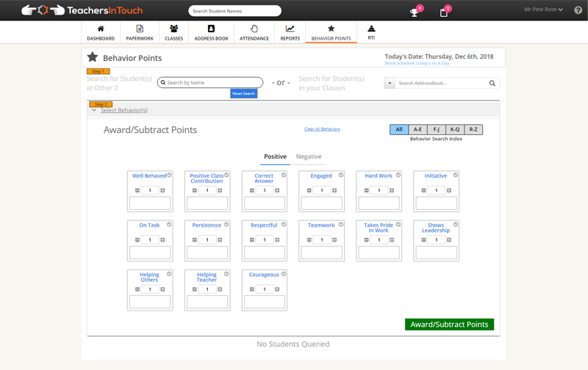Collapse the Select Behavior(s) section
588x370 pixels.
95,111
